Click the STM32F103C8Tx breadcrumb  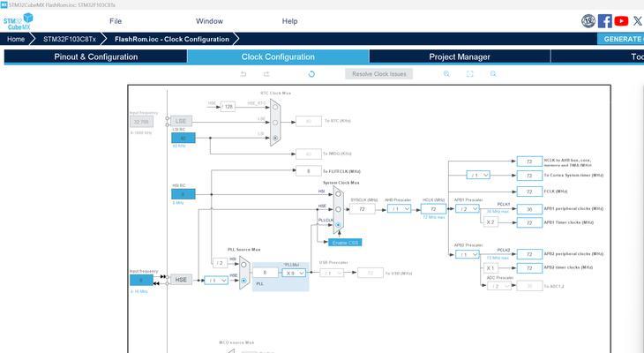point(70,39)
